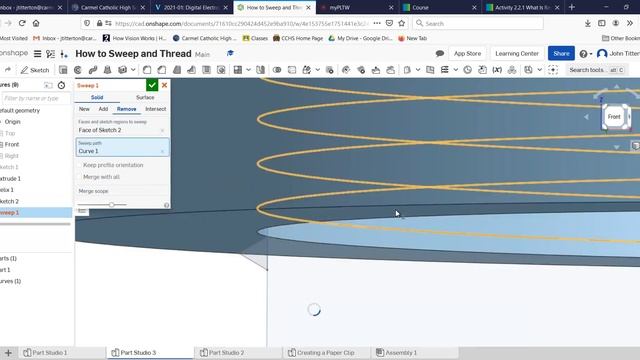Cancel Sweep 1 with the red X
The image size is (640, 360).
[164, 85]
